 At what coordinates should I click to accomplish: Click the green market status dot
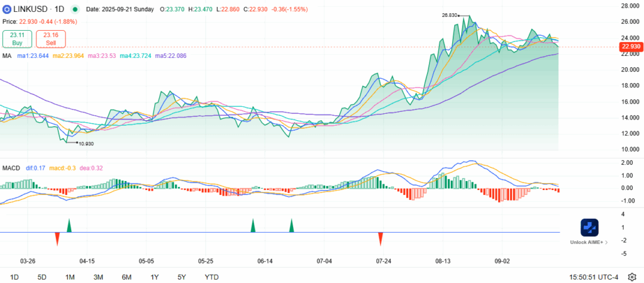pos(75,10)
